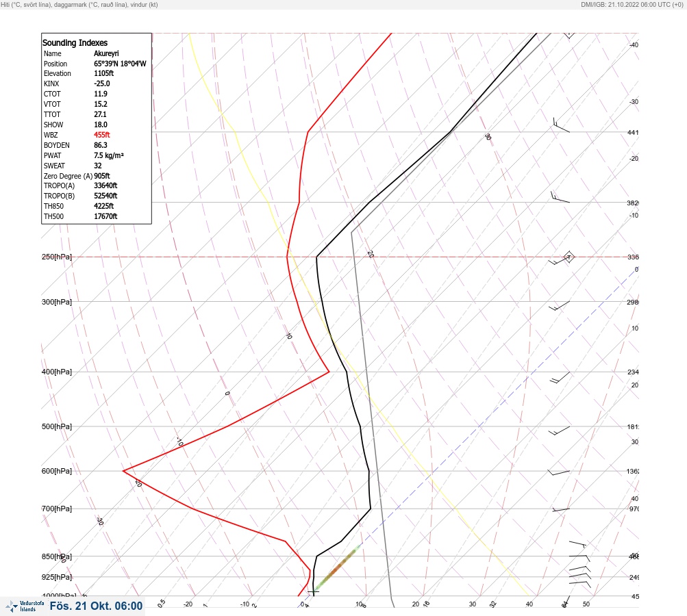The width and height of the screenshot is (687, 616).
Task: Click the wind barb at 500 hPa
Action: (x=560, y=431)
